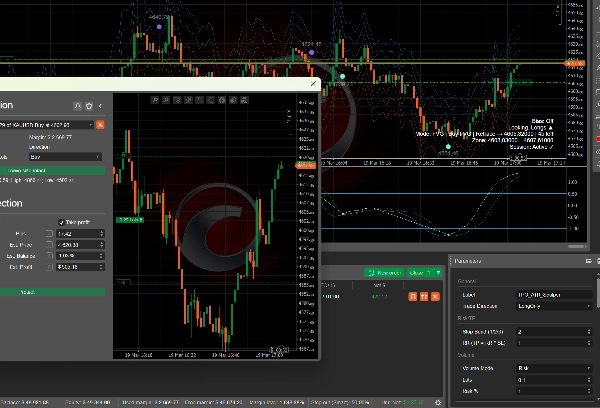Click the orange current price tag on main chart
This screenshot has height=408, width=600.
pyautogui.click(x=575, y=64)
